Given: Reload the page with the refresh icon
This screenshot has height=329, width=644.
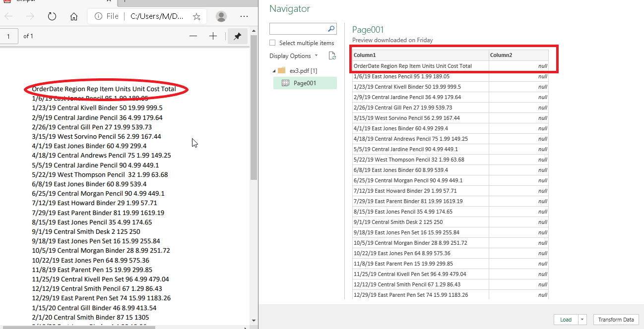Looking at the screenshot, I should coord(52,16).
